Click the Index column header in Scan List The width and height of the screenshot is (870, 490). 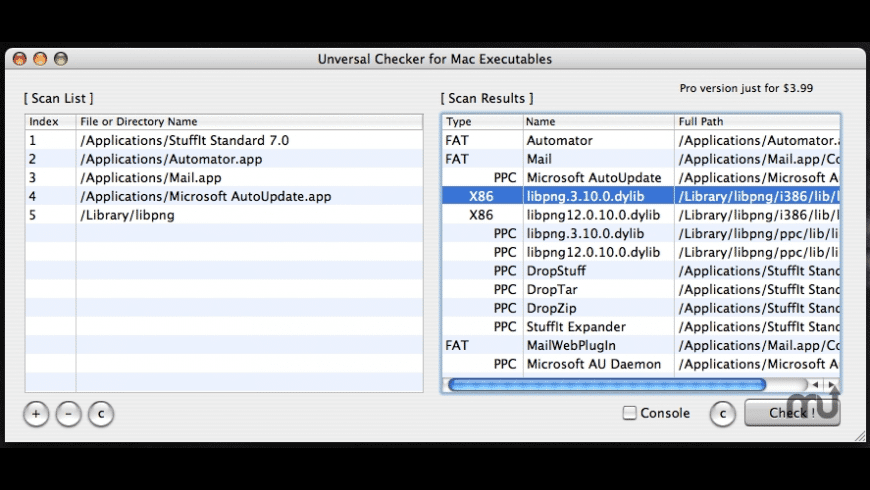[x=50, y=122]
